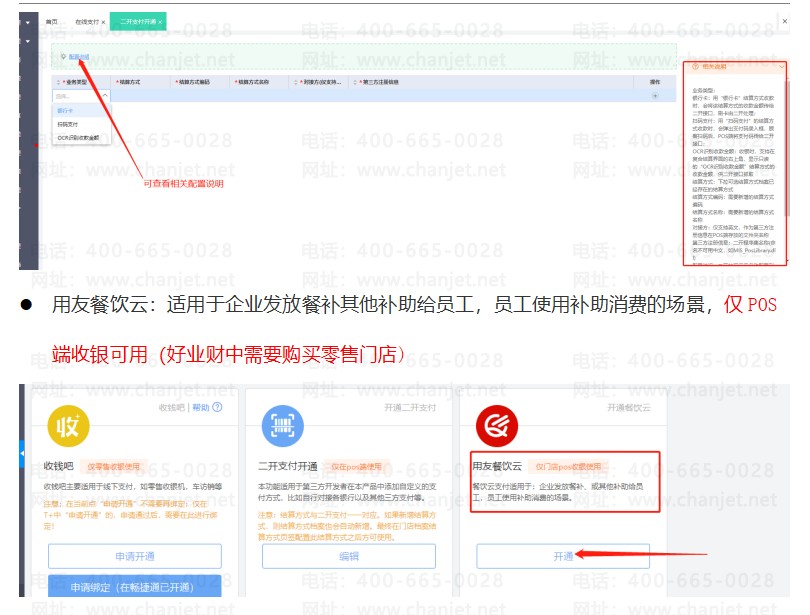
Task: Collapse the 相关说明 panel chevron
Action: click(x=782, y=67)
